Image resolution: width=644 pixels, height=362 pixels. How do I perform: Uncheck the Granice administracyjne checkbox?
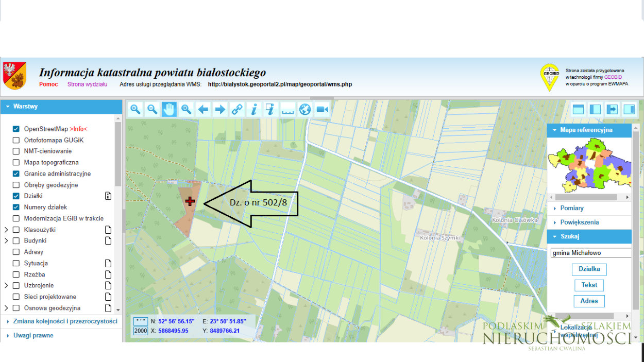(16, 174)
